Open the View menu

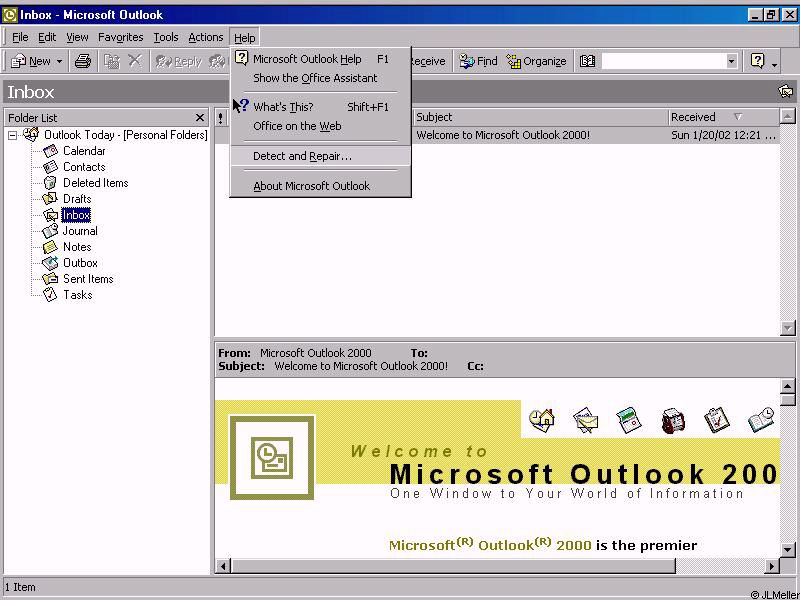[x=77, y=37]
